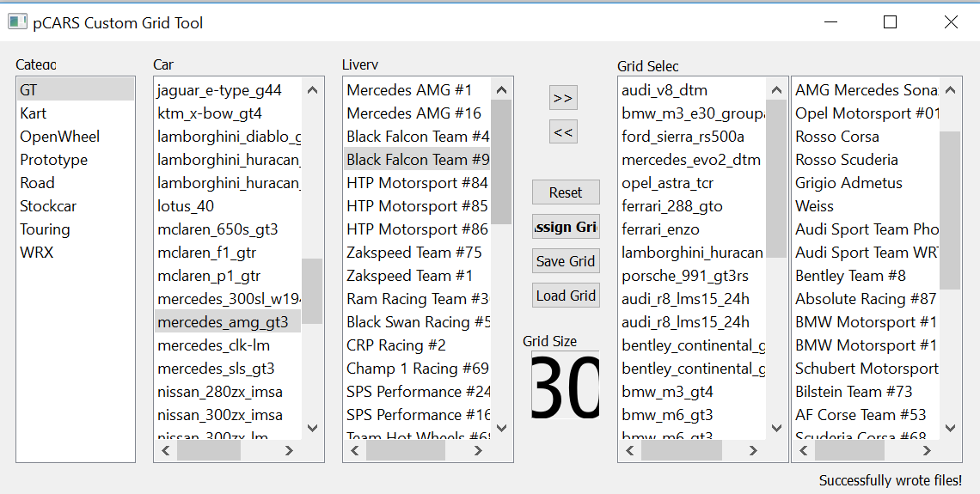Screen dimensions: 980x494
Task: Select Road category
Action: [75, 183]
